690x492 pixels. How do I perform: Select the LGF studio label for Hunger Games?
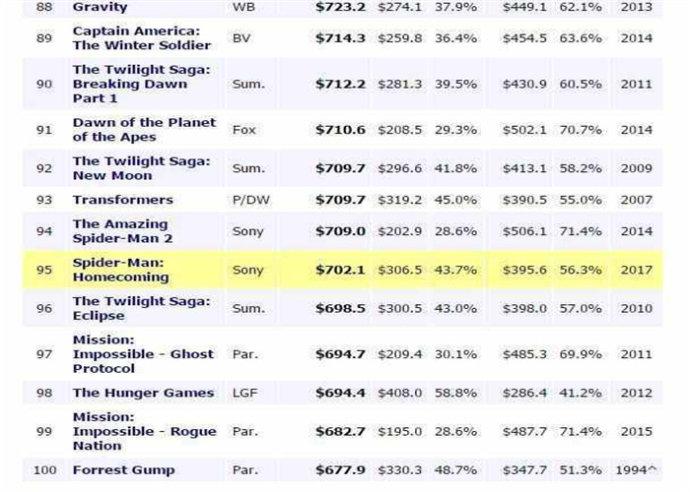coord(245,393)
